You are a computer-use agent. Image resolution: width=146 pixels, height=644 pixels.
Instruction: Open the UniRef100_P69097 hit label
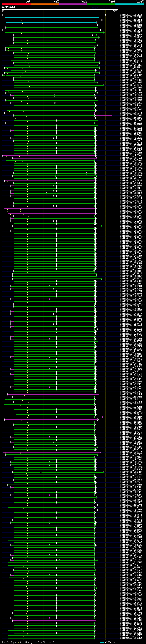click(x=131, y=289)
